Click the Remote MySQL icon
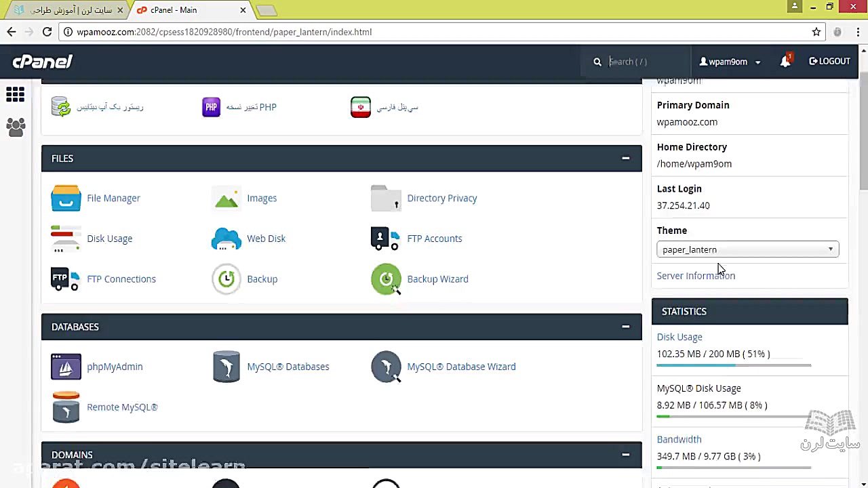The height and width of the screenshot is (488, 868). click(x=66, y=407)
